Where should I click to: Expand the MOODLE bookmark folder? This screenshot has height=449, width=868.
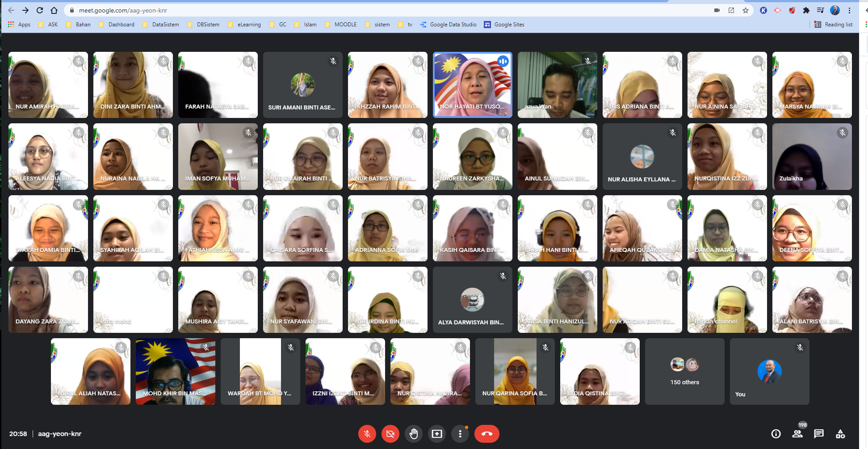coord(341,25)
